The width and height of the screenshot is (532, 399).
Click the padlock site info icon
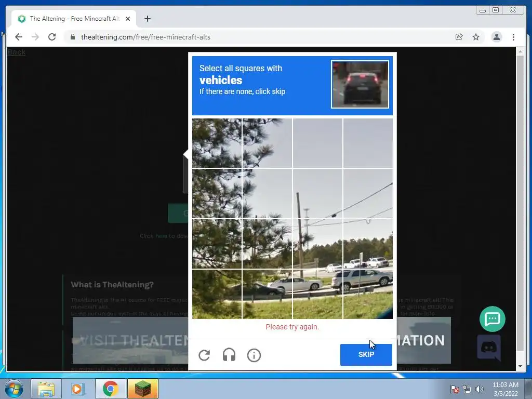[x=73, y=37]
